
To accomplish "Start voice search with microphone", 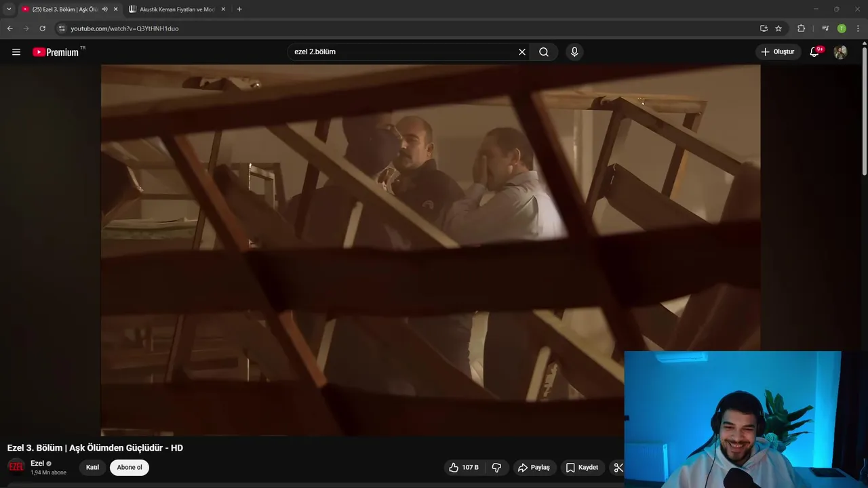I will point(574,52).
